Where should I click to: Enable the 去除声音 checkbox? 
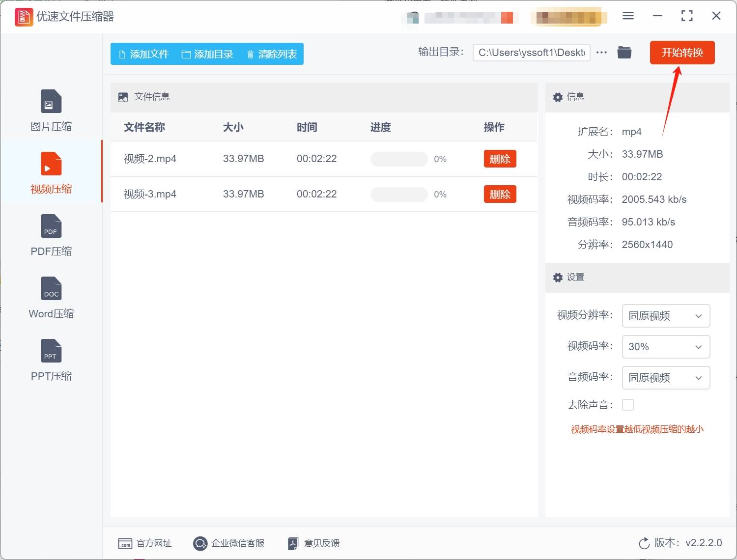click(627, 405)
